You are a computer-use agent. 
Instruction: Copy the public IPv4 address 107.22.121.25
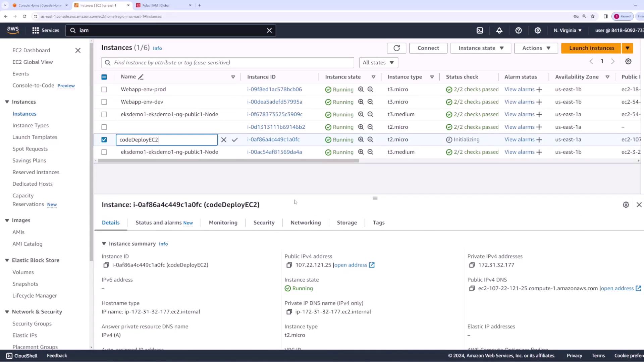(x=289, y=265)
